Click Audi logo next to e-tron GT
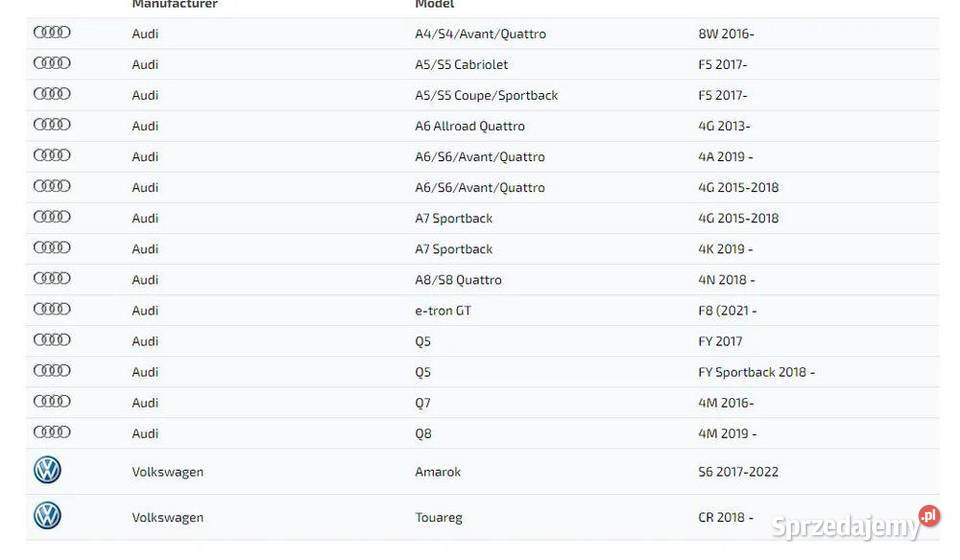Image resolution: width=960 pixels, height=560 pixels. 52,309
